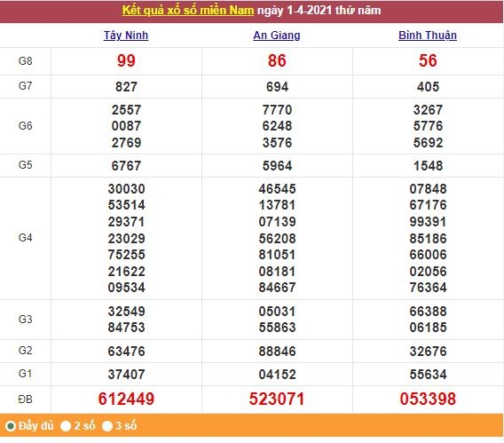This screenshot has width=504, height=443.
Task: Click the G4 number 13781
Action: tap(277, 205)
